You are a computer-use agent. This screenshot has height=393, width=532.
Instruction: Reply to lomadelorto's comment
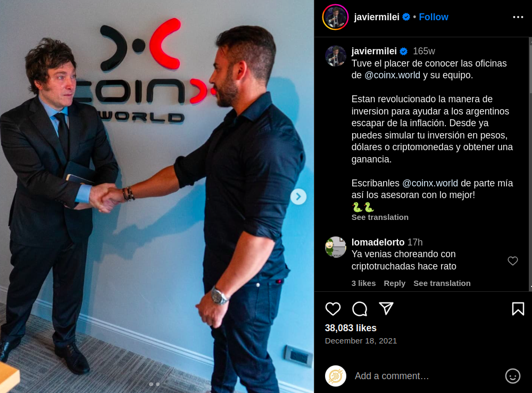394,283
